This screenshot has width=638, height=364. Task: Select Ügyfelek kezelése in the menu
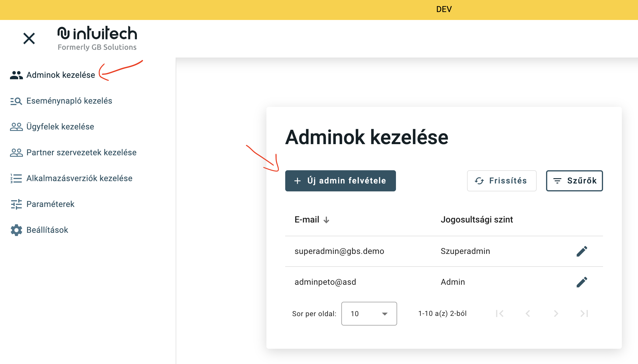(60, 127)
